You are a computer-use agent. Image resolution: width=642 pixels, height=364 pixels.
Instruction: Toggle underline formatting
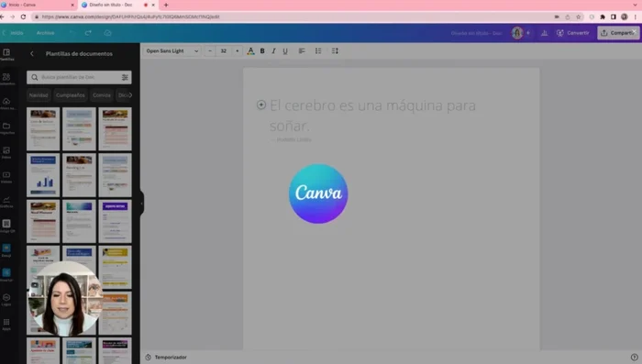tap(285, 50)
